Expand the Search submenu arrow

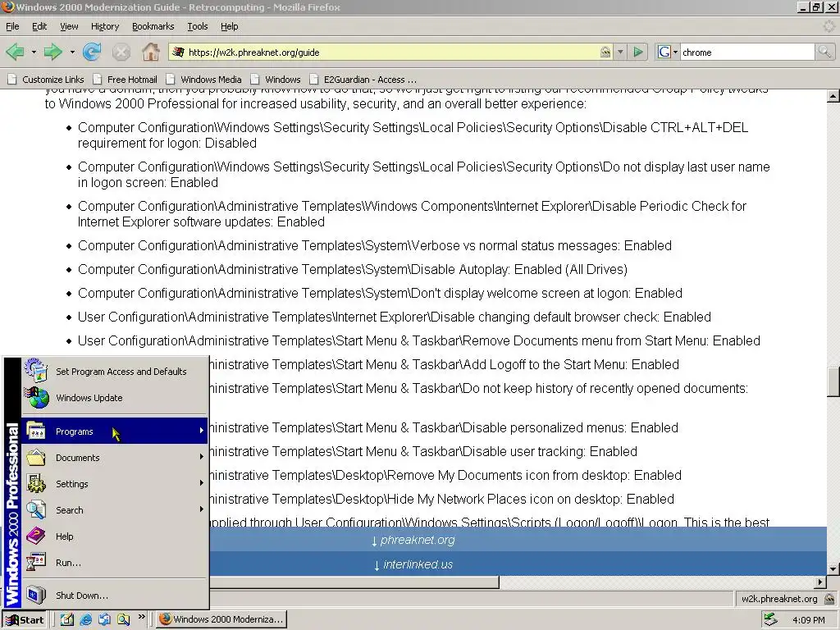tap(202, 509)
